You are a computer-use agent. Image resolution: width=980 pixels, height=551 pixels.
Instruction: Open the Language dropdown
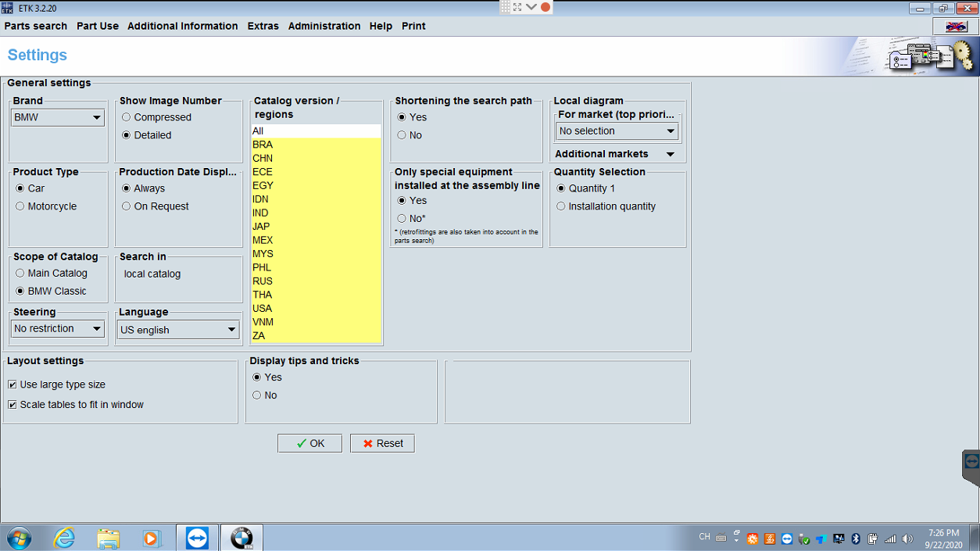178,330
